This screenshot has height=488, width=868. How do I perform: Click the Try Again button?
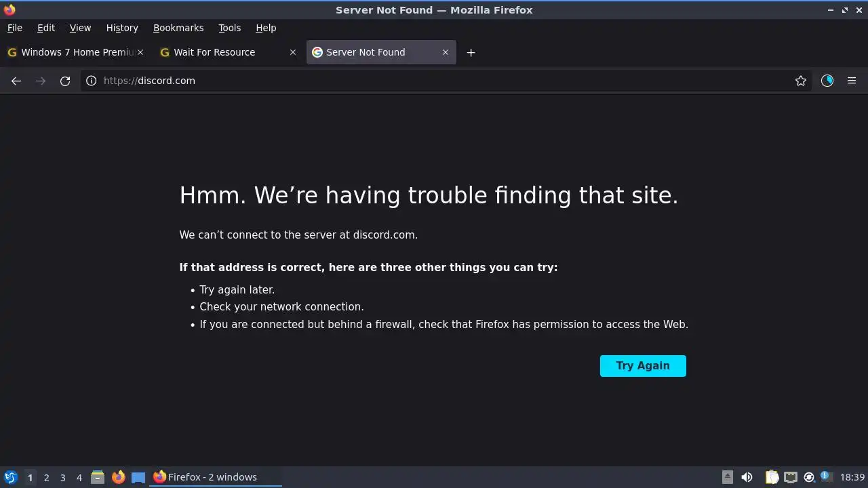click(643, 366)
